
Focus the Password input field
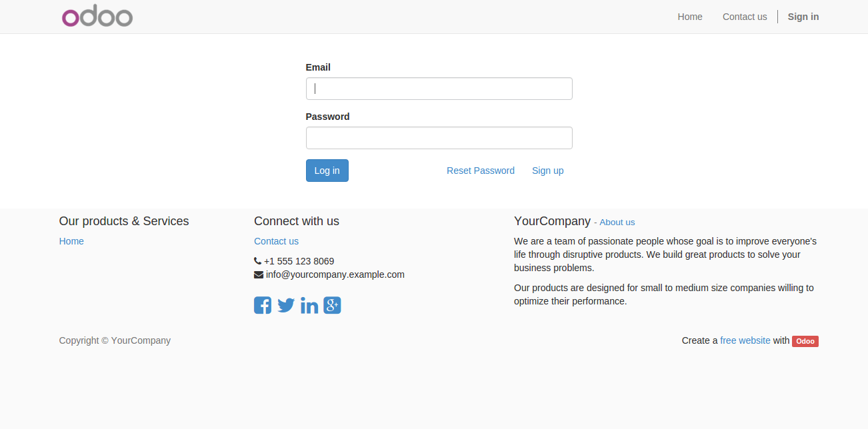439,138
